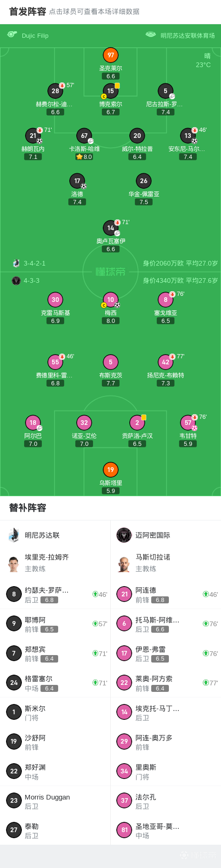
Task: Tap the referee whistle icon Dujic Filip
Action: click(x=12, y=34)
